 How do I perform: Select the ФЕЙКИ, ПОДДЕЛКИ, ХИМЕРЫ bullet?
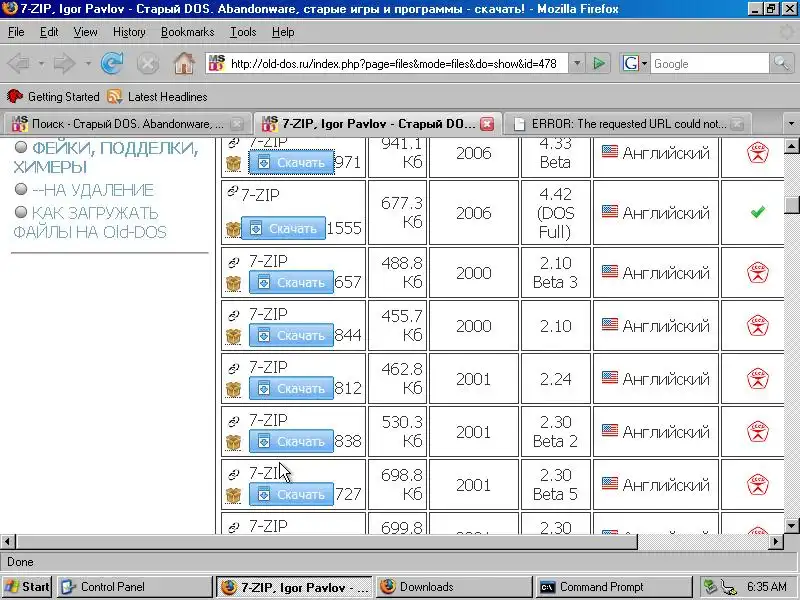21,147
